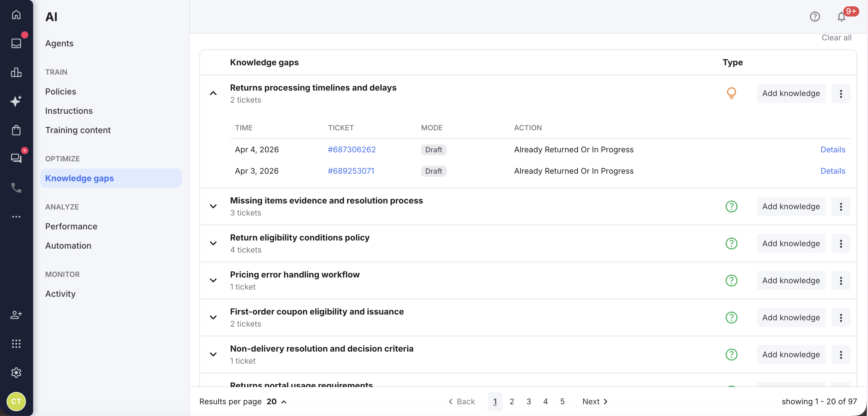Open the settings gear icon

(x=16, y=373)
